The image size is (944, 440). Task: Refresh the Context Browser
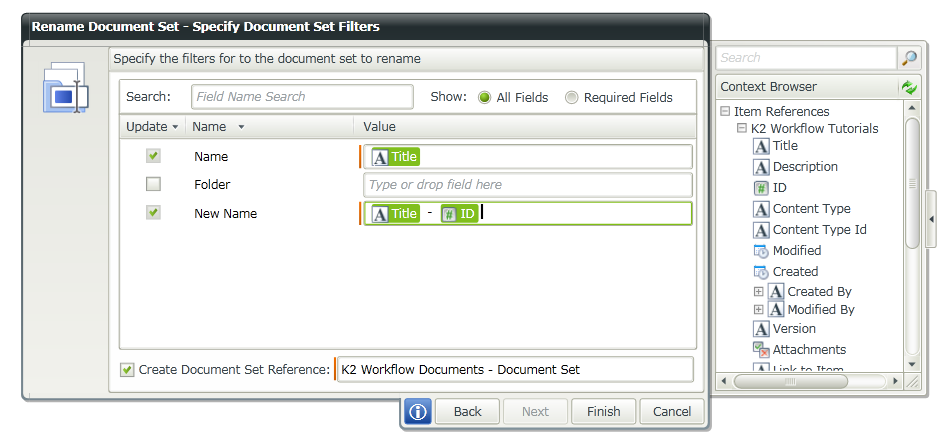[909, 87]
